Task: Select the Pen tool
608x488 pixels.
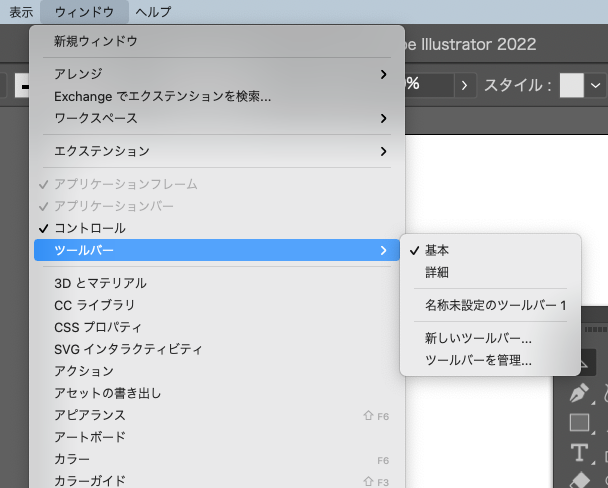Action: [581, 393]
